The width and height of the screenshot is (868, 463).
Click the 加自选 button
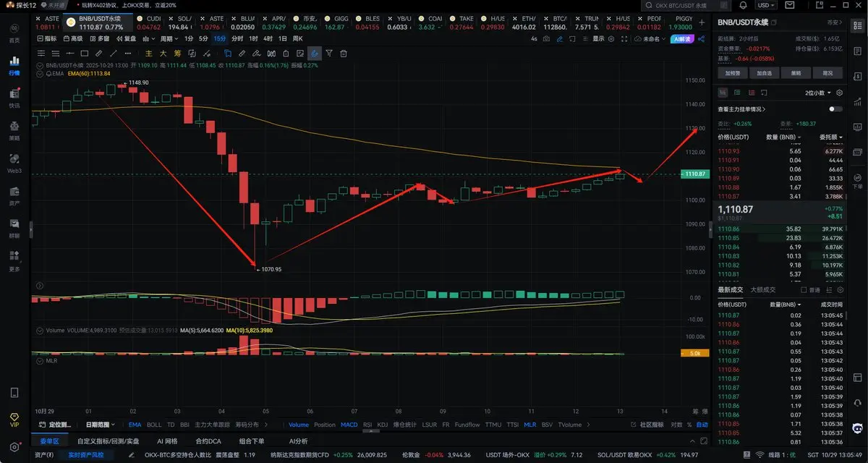(x=764, y=73)
